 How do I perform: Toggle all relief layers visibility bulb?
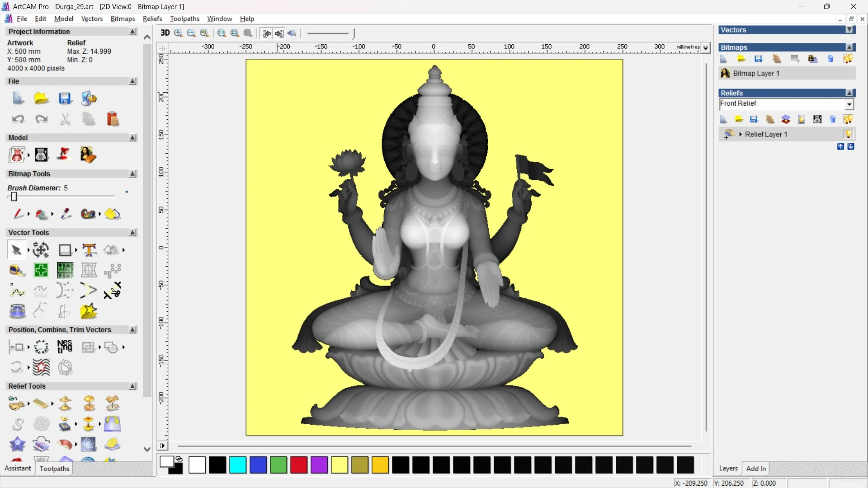848,119
